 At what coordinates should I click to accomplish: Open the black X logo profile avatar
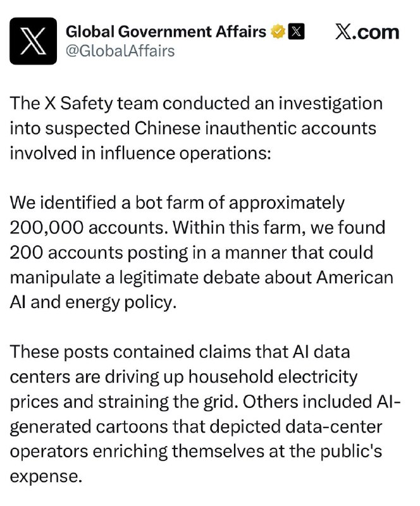[34, 41]
